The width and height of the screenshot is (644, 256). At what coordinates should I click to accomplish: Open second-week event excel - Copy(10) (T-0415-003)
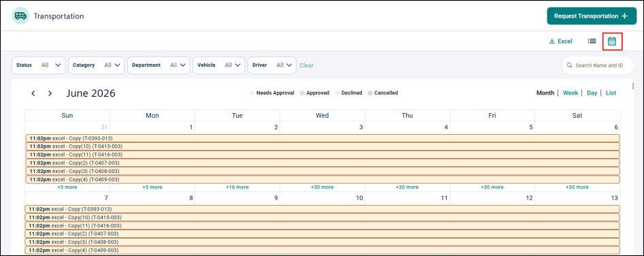click(322, 217)
